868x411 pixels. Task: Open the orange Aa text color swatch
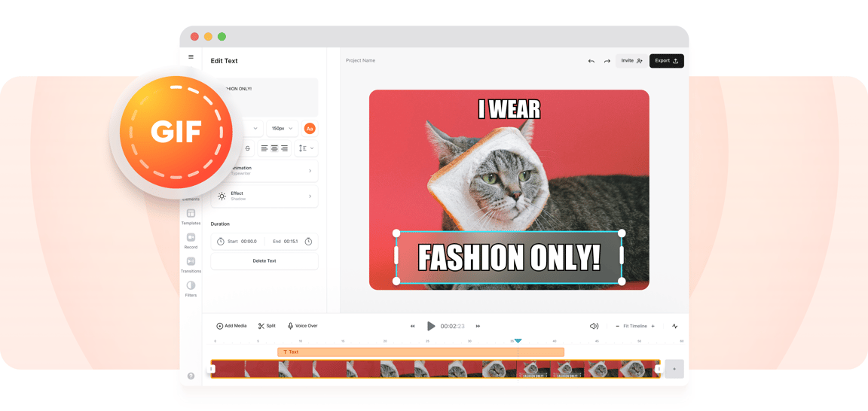[310, 128]
